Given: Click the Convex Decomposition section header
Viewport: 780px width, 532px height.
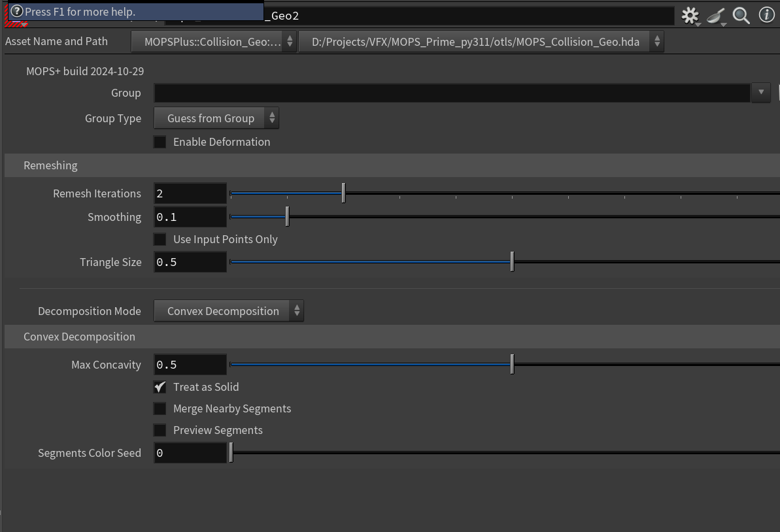Looking at the screenshot, I should (79, 337).
